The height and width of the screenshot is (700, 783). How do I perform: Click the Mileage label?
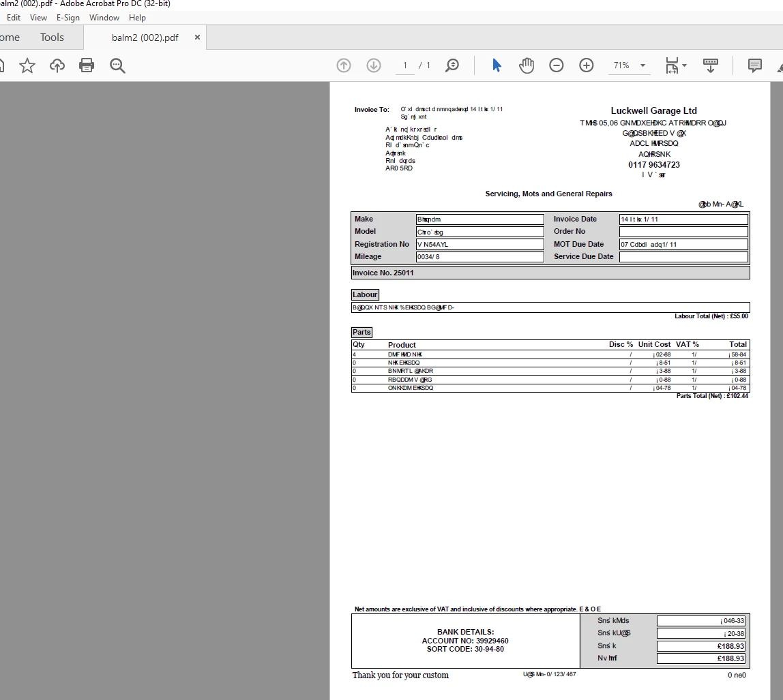point(368,256)
